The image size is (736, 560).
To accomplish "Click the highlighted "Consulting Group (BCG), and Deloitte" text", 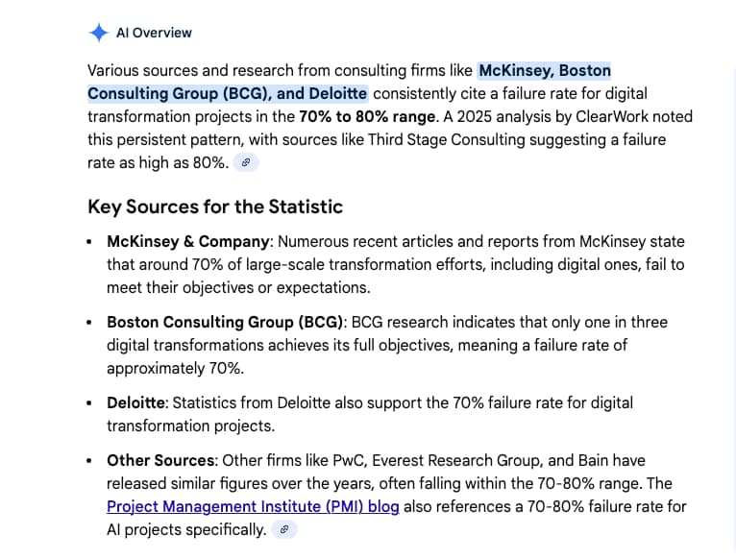I will [x=227, y=93].
